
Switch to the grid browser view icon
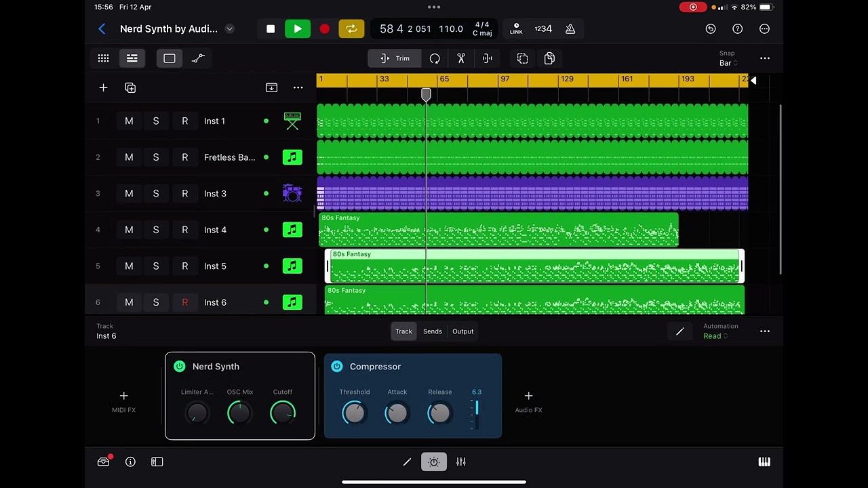tap(103, 58)
